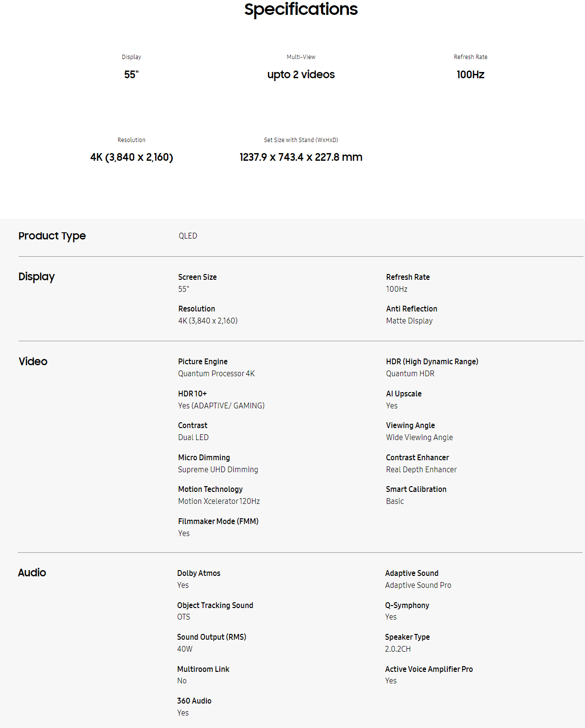Click the Smart Calibration spec label

point(416,489)
